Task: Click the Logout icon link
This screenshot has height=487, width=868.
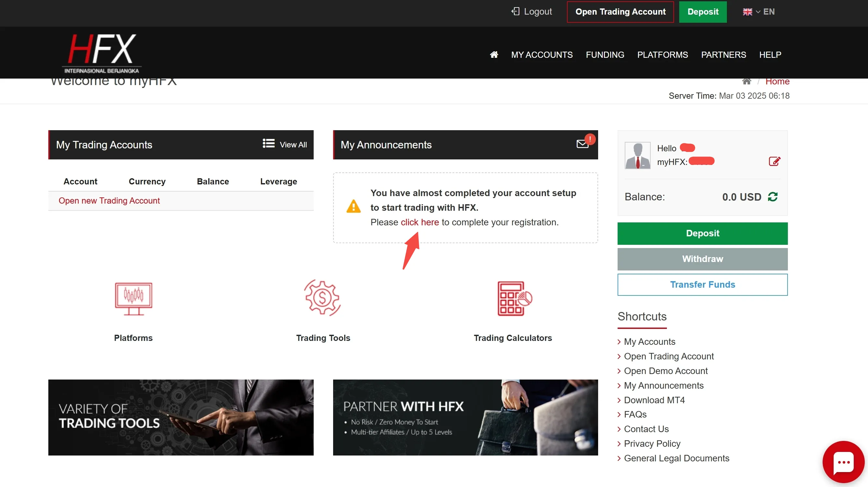Action: pos(515,11)
